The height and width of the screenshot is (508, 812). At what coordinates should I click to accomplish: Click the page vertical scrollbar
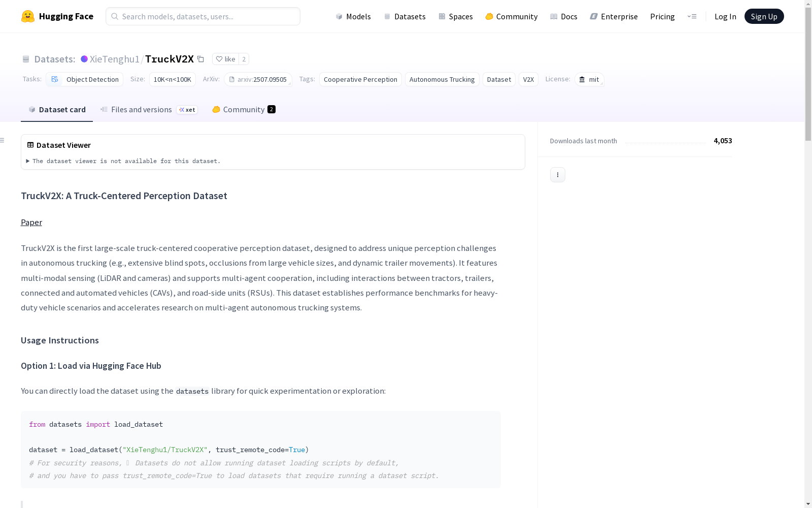tap(808, 74)
